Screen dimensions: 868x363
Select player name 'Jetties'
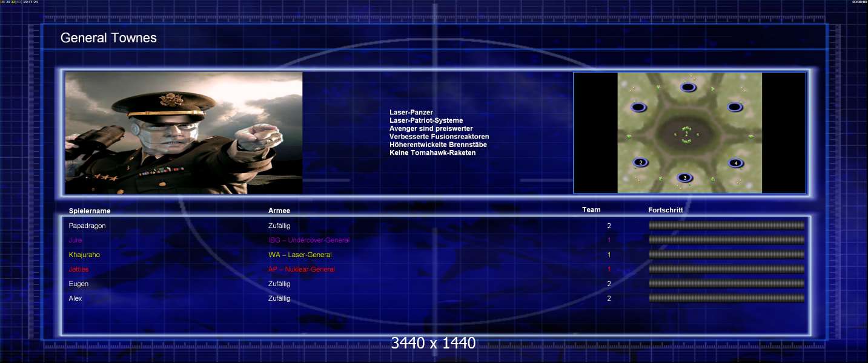pos(79,269)
